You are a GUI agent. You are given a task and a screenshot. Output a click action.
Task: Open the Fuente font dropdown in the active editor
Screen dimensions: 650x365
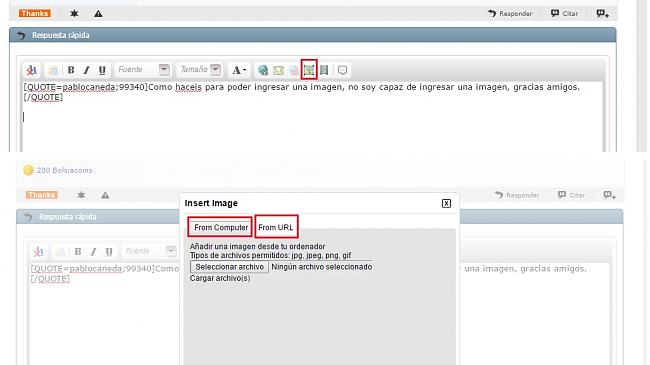[143, 69]
